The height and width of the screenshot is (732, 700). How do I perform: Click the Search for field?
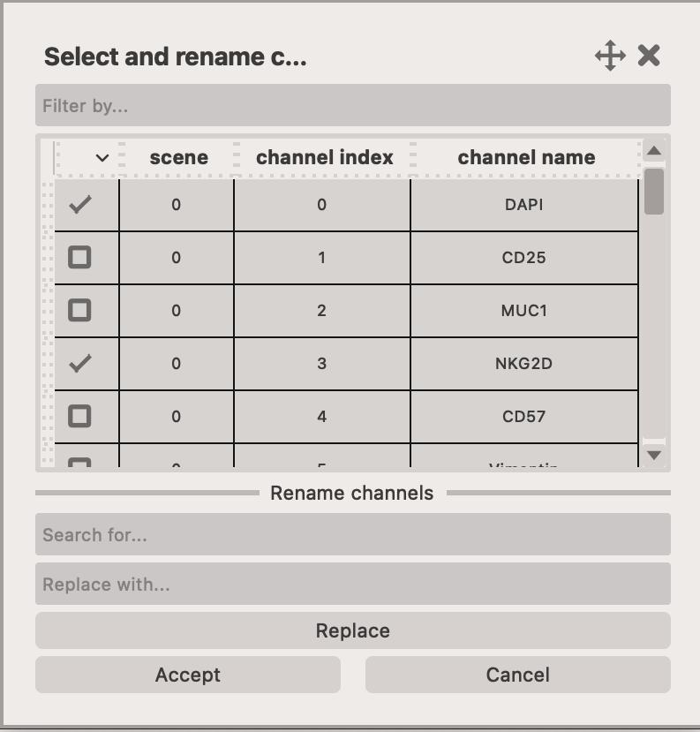pos(352,535)
